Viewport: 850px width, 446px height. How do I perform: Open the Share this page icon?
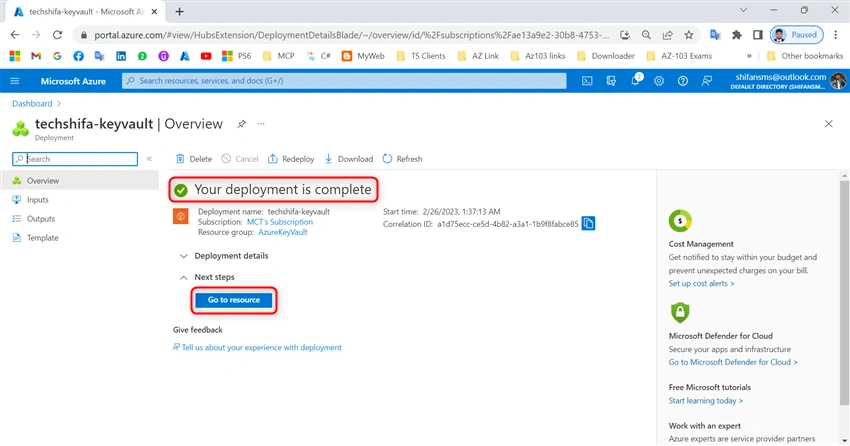click(x=667, y=35)
